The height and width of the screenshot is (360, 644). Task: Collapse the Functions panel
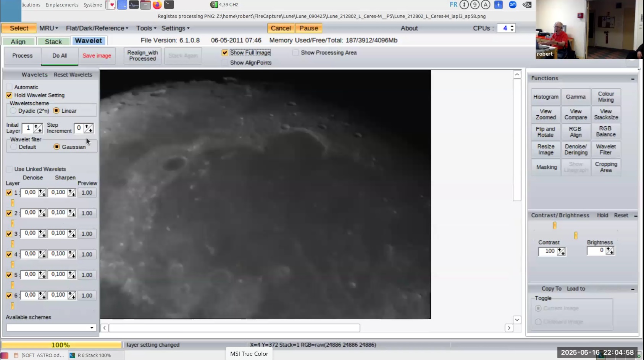tap(633, 79)
